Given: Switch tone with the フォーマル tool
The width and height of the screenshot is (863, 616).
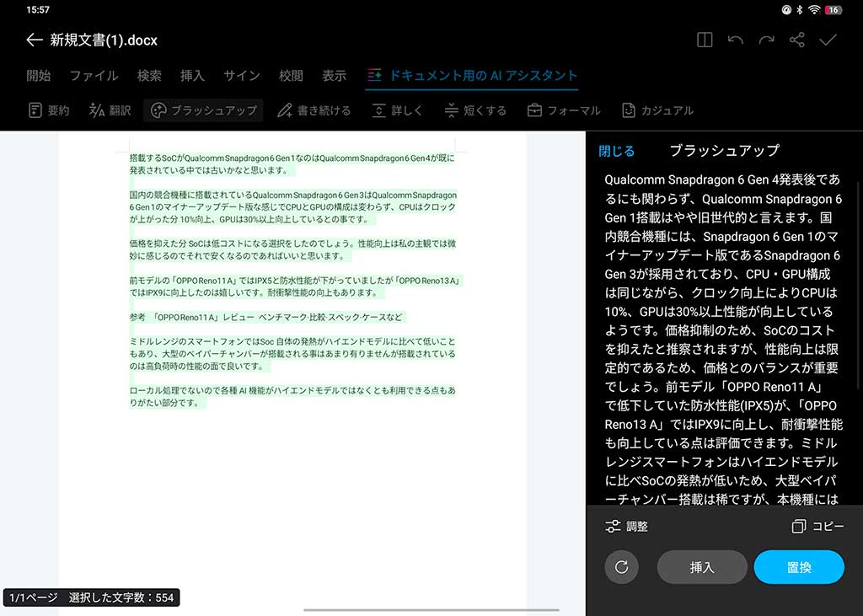Looking at the screenshot, I should click(x=564, y=110).
